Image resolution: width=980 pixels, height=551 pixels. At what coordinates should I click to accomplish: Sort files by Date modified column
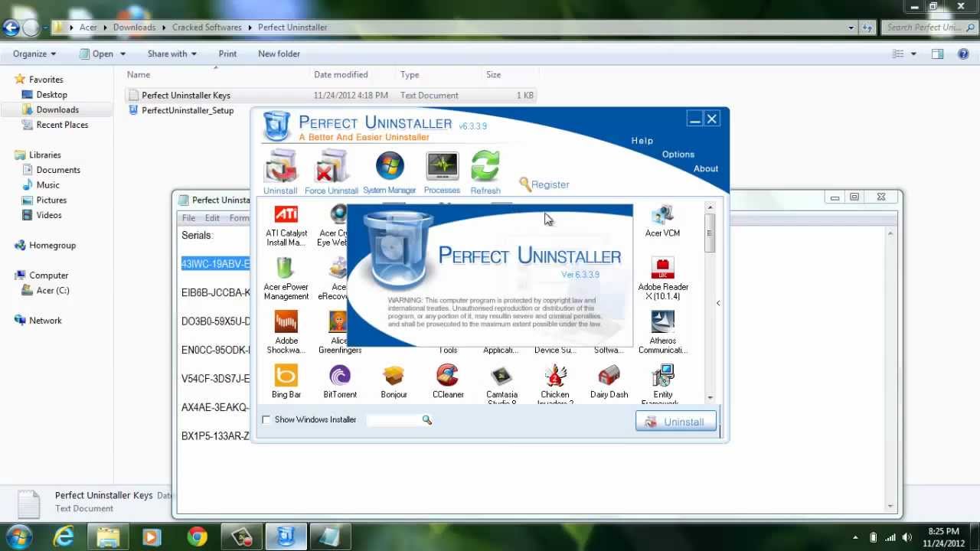point(341,74)
